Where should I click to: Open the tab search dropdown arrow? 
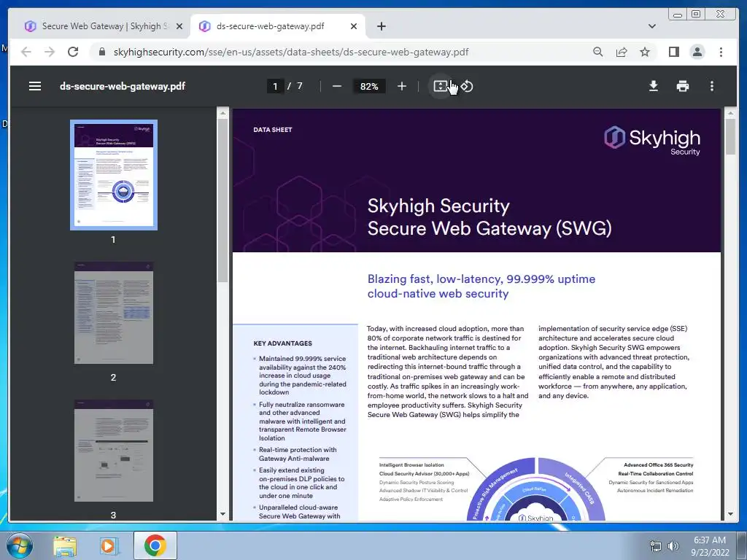651,26
